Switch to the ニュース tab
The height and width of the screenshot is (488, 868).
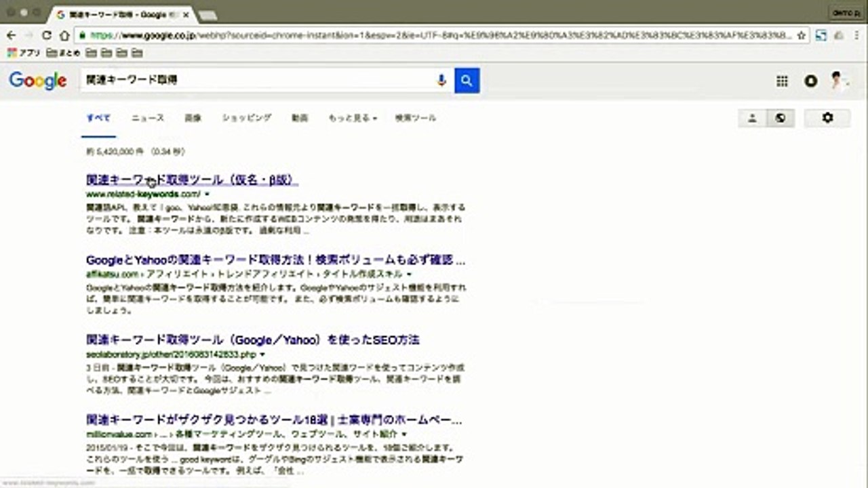[148, 118]
